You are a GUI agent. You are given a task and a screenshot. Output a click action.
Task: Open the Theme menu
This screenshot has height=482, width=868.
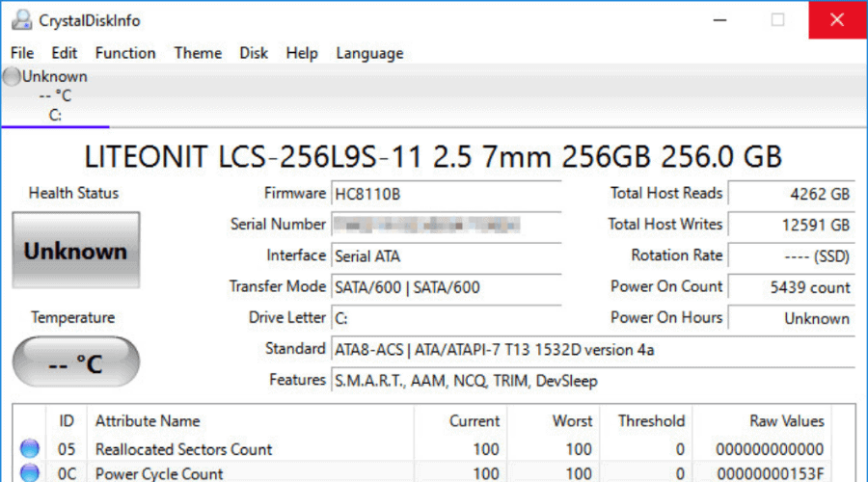click(x=198, y=53)
